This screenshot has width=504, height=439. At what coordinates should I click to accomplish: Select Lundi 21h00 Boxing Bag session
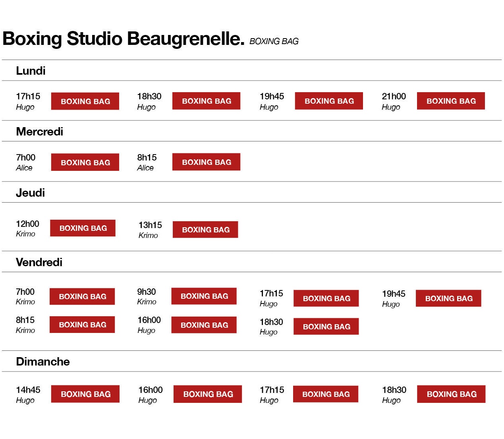tap(451, 101)
